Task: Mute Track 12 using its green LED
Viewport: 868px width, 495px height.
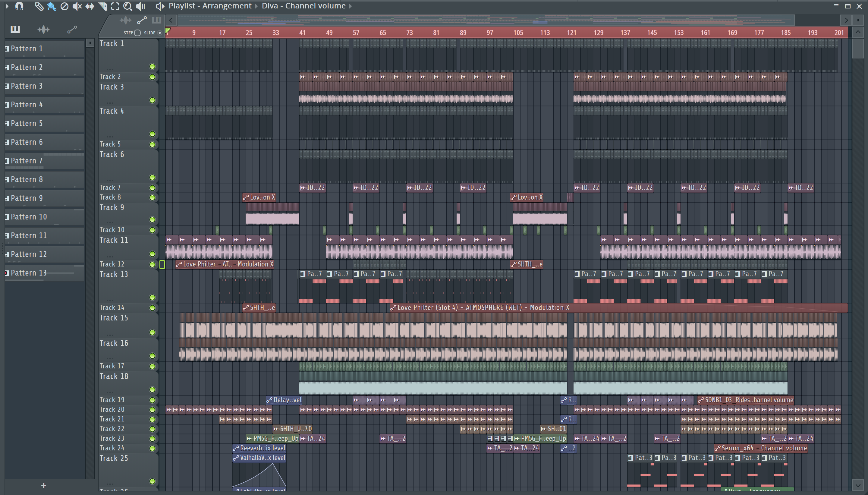Action: pos(152,264)
